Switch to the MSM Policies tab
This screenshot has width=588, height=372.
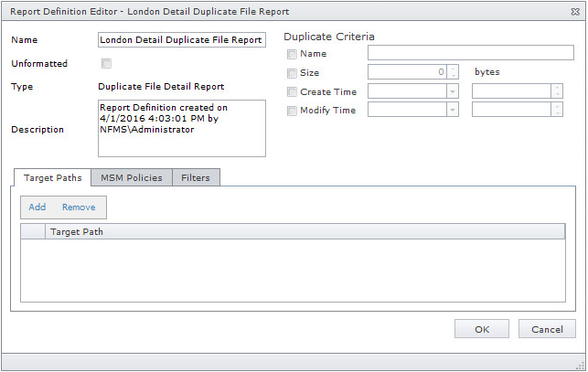tap(132, 177)
